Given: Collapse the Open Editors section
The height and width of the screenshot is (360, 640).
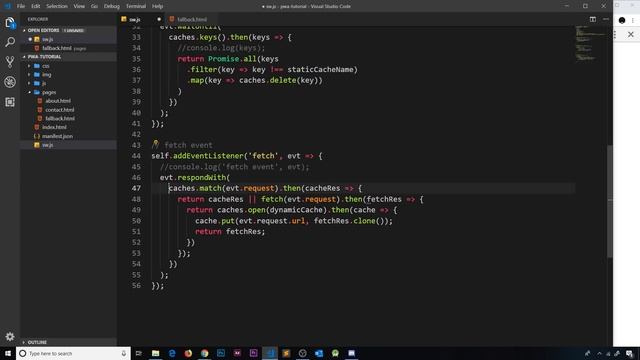Looking at the screenshot, I should [24, 31].
